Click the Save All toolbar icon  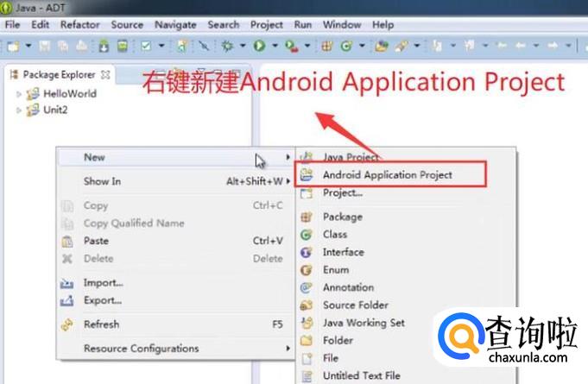[x=63, y=46]
